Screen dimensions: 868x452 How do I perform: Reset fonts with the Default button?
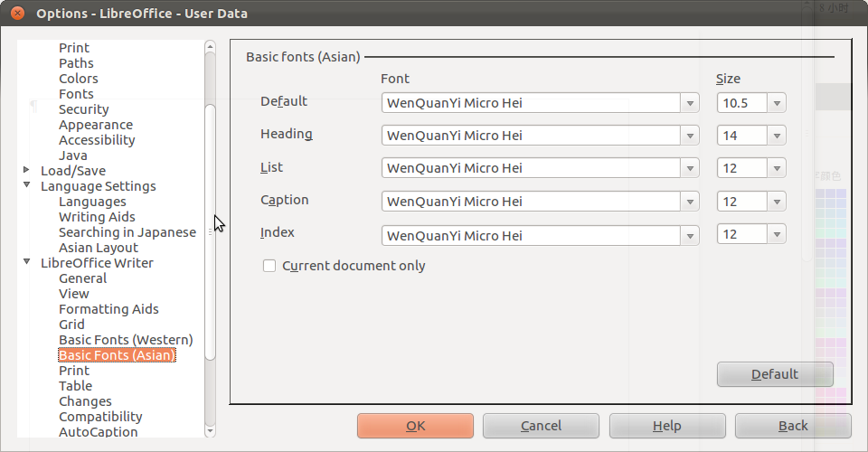775,374
